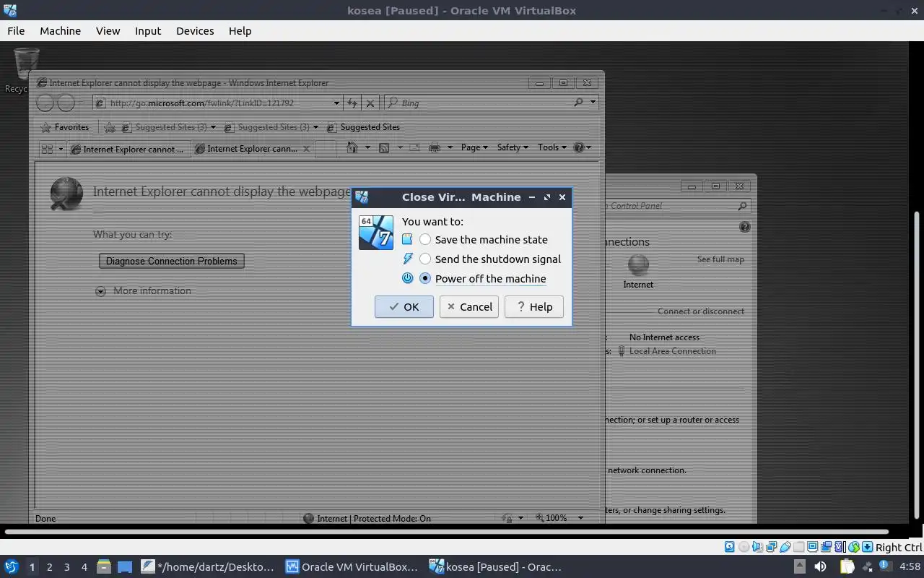The height and width of the screenshot is (578, 924).
Task: Click the recording status icon
Action: pos(827,547)
